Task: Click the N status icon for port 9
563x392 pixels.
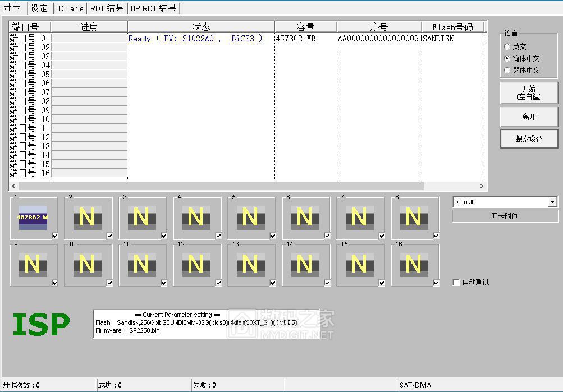Action: click(33, 265)
